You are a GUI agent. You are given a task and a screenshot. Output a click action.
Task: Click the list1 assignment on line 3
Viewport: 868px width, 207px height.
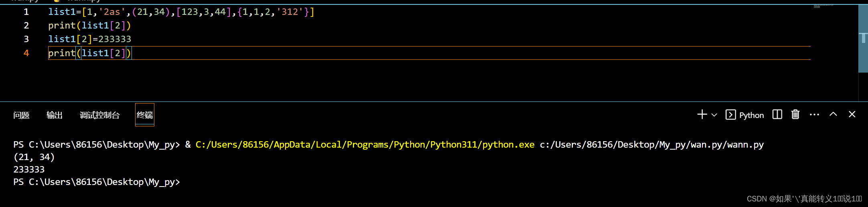(x=90, y=39)
